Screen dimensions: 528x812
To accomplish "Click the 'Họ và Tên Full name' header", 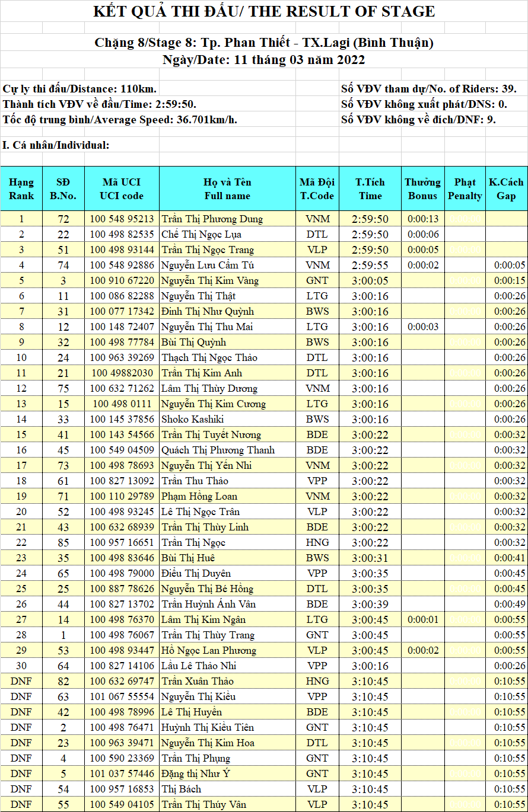I will coord(227,189).
